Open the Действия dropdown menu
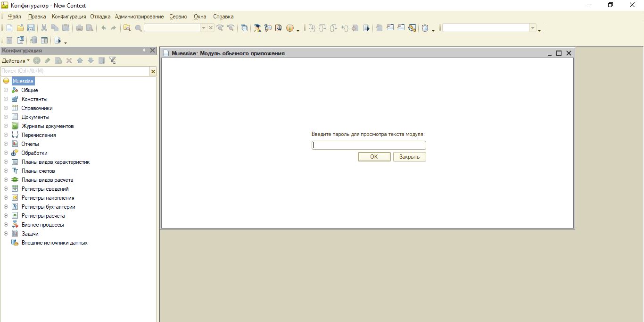 15,60
